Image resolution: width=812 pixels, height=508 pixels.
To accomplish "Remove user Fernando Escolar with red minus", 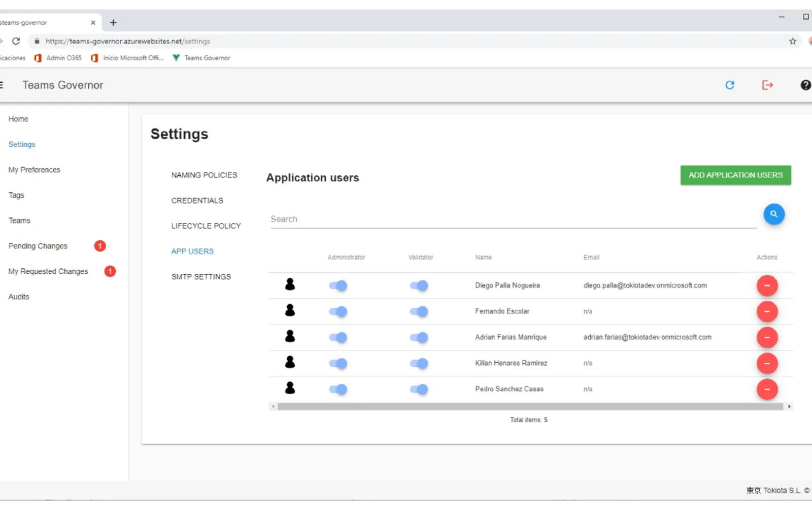I will [767, 311].
